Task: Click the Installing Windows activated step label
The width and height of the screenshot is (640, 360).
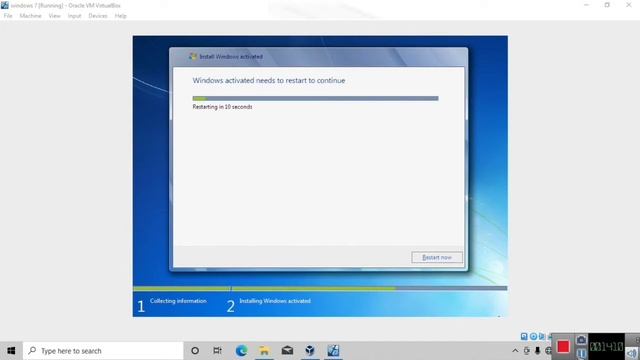Action: [275, 301]
